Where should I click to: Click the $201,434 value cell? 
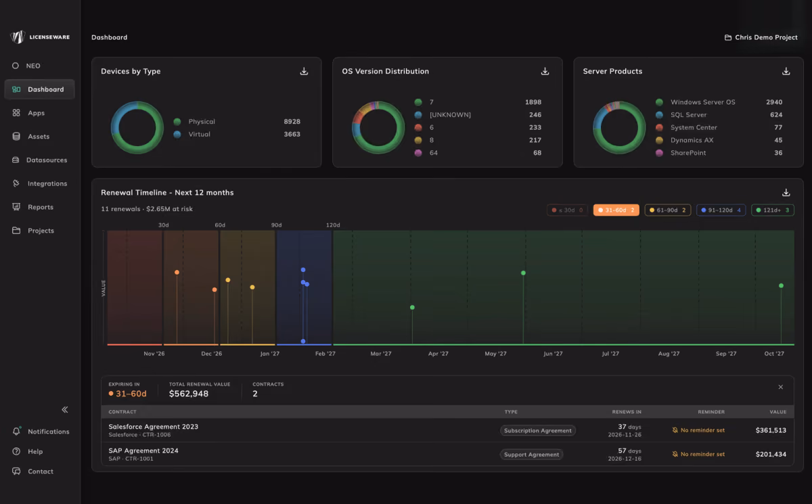[771, 455]
